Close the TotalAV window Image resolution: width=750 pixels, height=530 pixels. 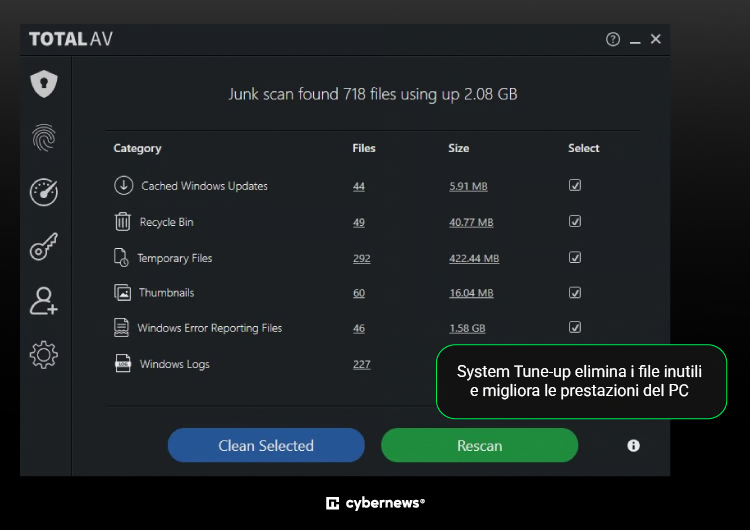click(656, 39)
